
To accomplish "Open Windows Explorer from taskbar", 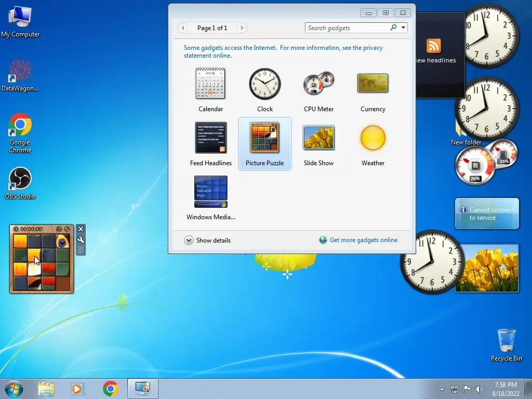I will (46, 389).
